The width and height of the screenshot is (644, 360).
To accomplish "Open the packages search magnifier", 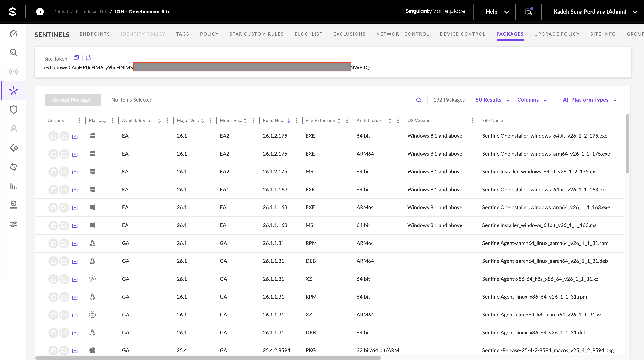I will tap(419, 100).
